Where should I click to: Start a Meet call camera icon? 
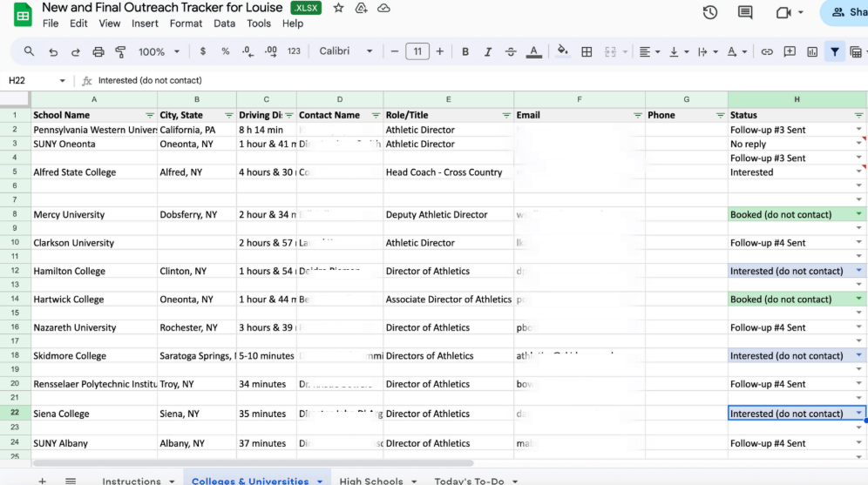coord(783,12)
